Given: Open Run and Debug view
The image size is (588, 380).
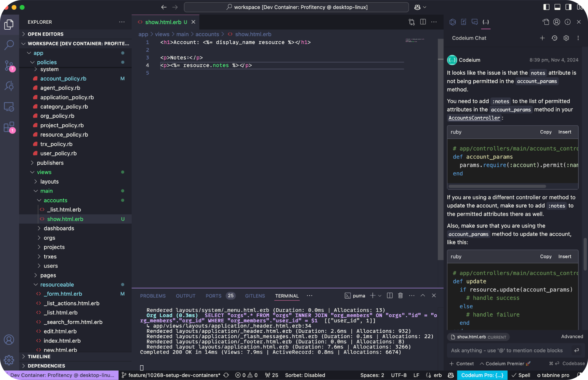Looking at the screenshot, I should pyautogui.click(x=9, y=86).
